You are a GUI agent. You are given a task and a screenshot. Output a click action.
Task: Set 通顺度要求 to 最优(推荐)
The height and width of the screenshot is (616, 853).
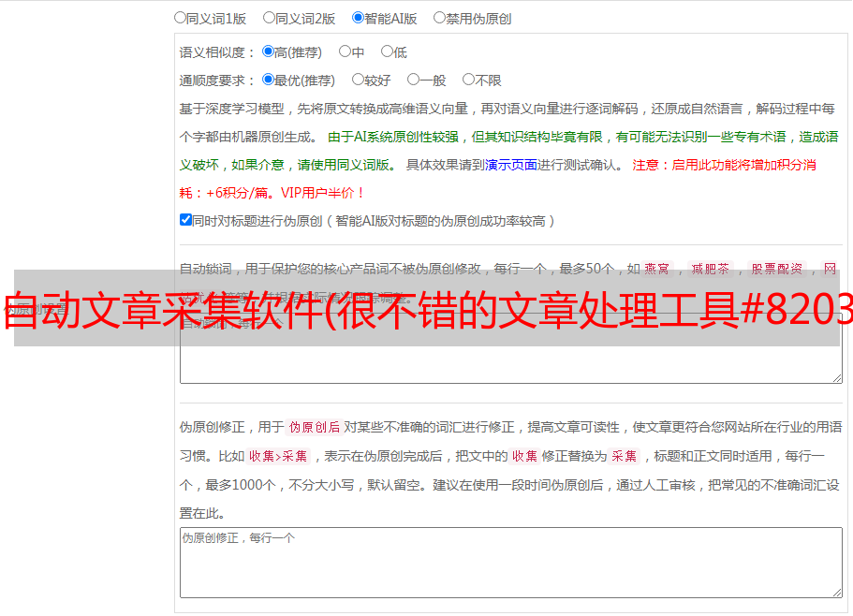pos(268,80)
